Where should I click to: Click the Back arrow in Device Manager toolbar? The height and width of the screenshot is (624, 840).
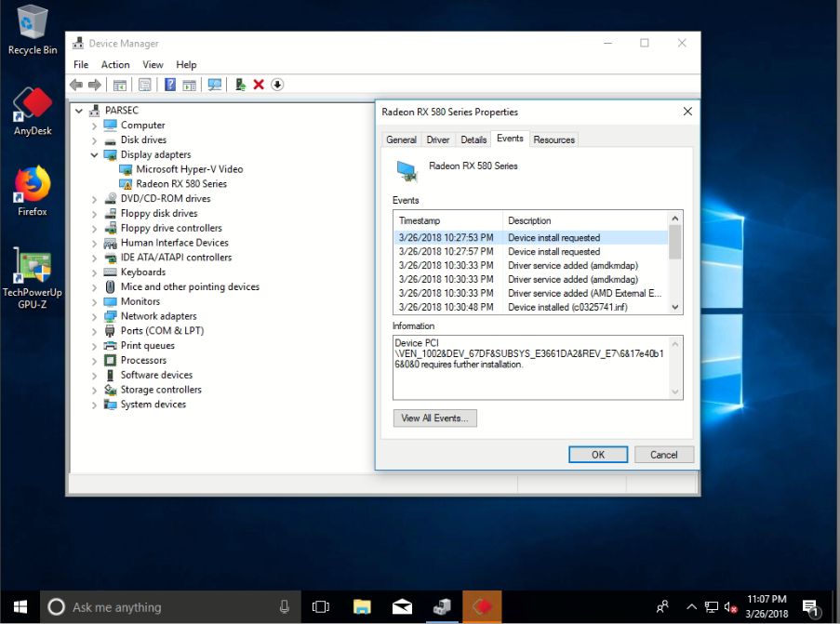tap(76, 85)
